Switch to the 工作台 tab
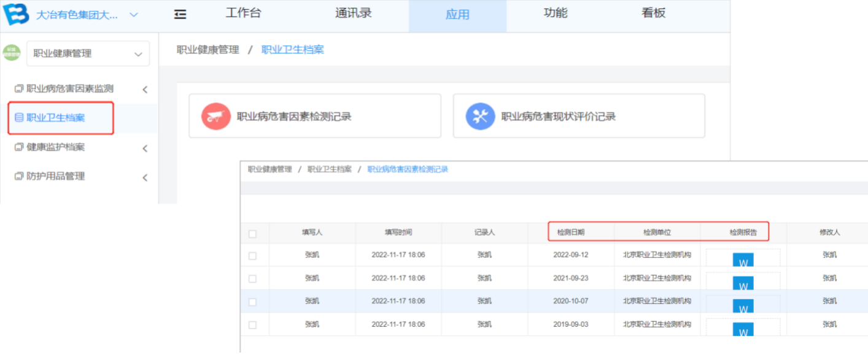868x355 pixels. click(243, 13)
